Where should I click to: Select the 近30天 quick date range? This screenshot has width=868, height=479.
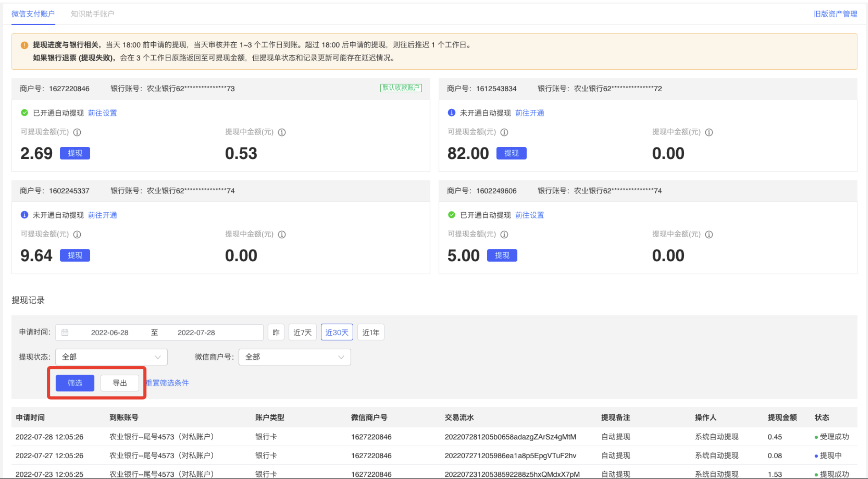click(x=337, y=332)
